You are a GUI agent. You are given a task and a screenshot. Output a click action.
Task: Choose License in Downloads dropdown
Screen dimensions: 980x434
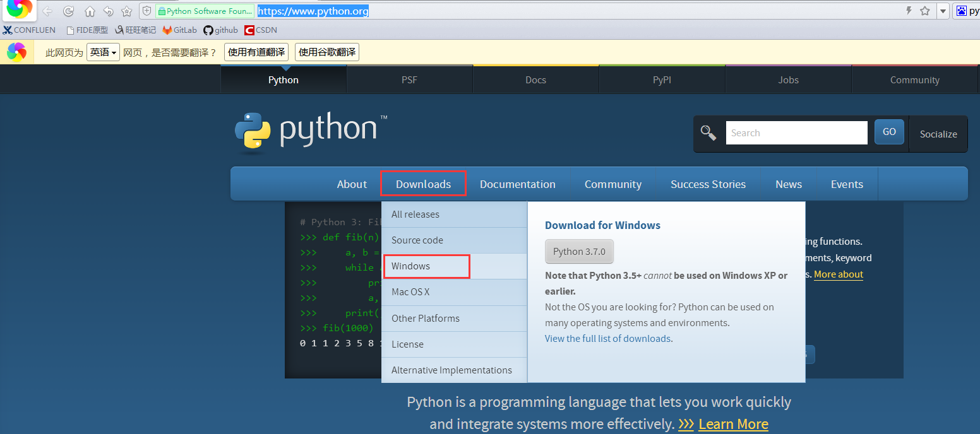pyautogui.click(x=454, y=344)
